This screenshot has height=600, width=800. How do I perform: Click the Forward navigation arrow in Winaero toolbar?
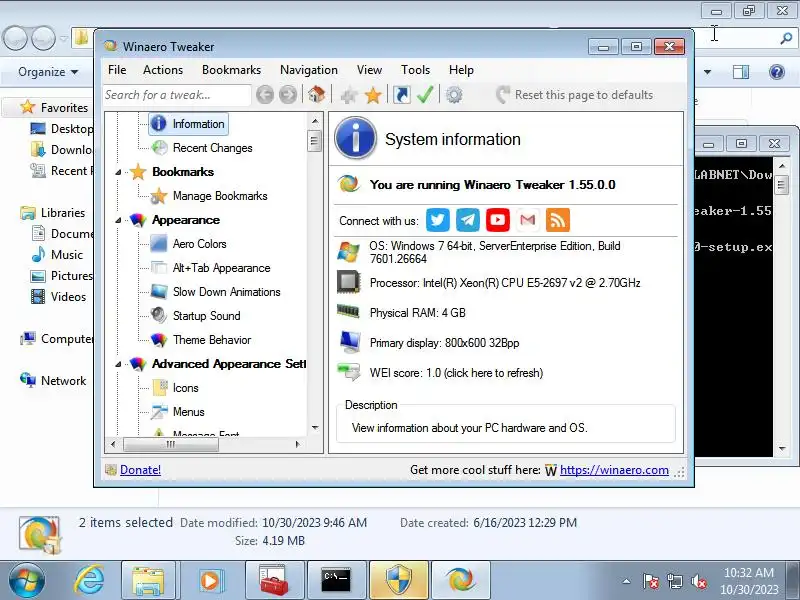pyautogui.click(x=288, y=95)
